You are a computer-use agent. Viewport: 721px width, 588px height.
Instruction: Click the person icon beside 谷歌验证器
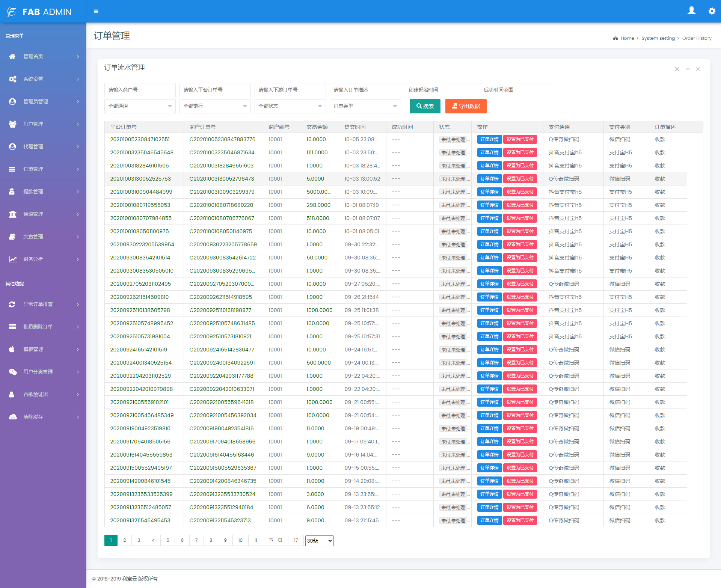click(12, 394)
